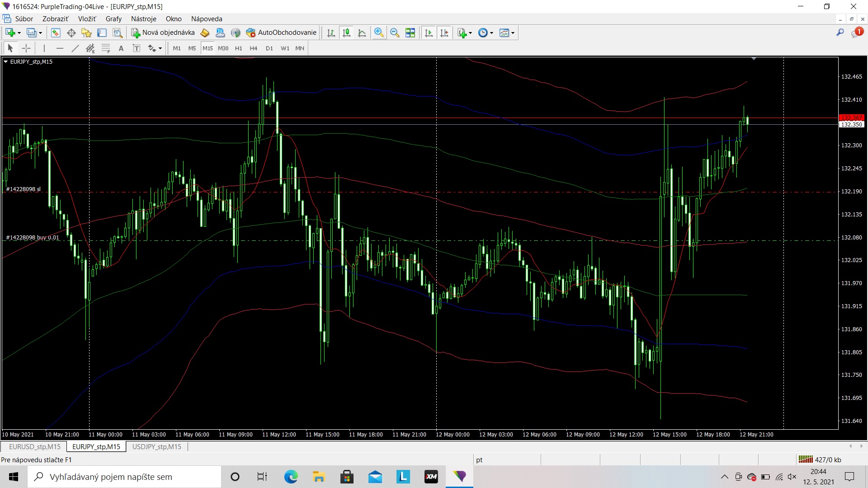868x488 pixels.
Task: Select the Fibonacci retracement tool
Action: click(106, 48)
